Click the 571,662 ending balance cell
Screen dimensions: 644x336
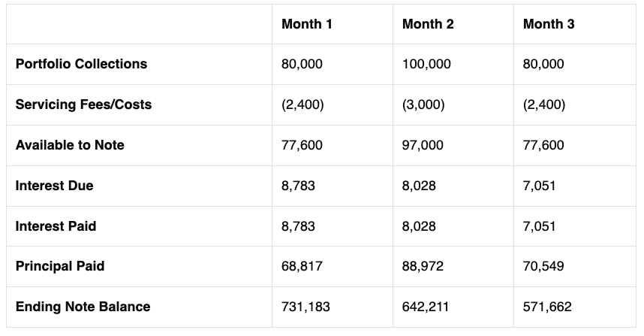[575, 307]
